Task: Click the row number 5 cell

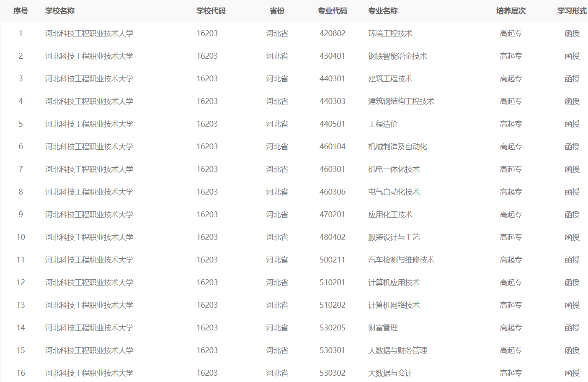Action: (x=21, y=124)
